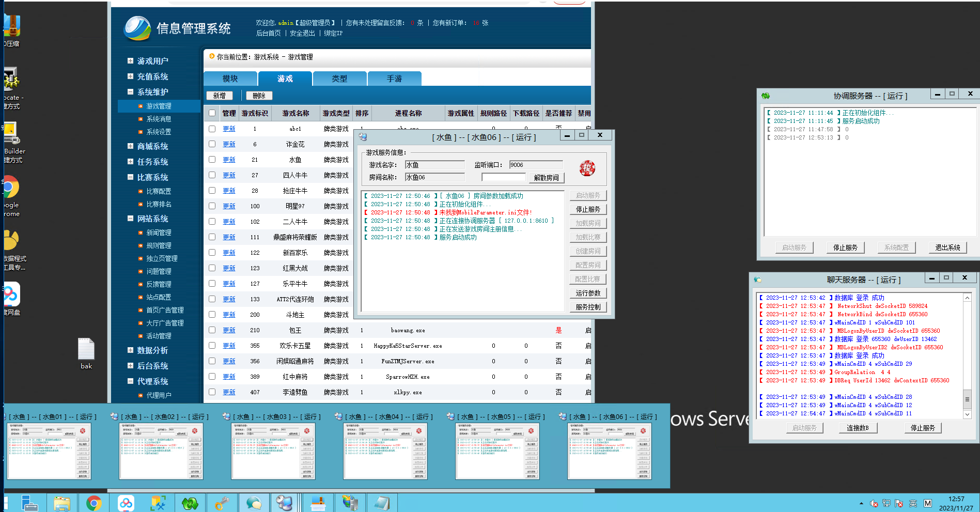Click the red chip icon in game server window
This screenshot has width=980, height=512.
587,168
